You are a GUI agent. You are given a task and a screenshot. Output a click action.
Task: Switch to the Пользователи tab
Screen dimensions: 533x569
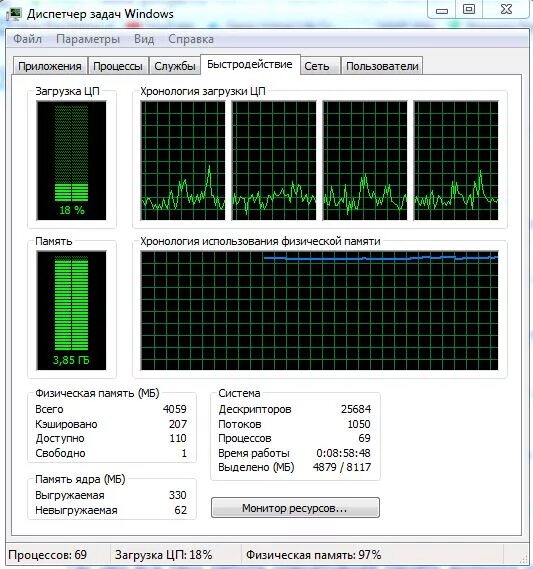(382, 66)
